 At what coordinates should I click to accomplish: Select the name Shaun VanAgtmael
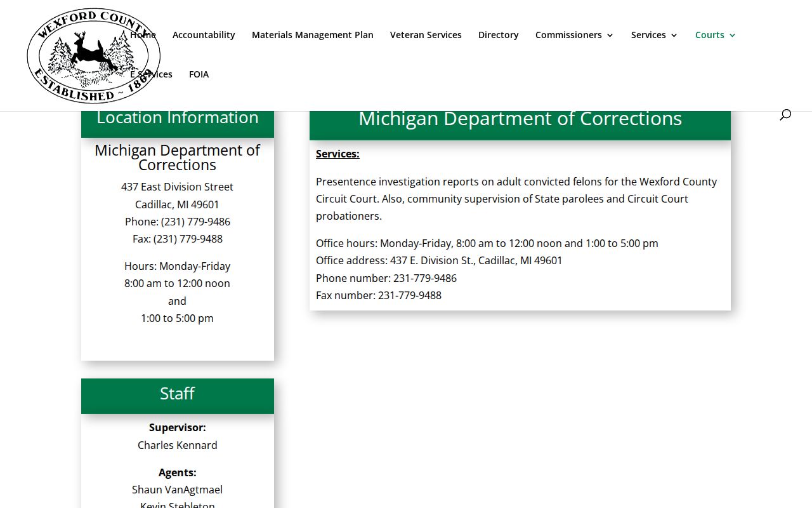click(x=178, y=490)
